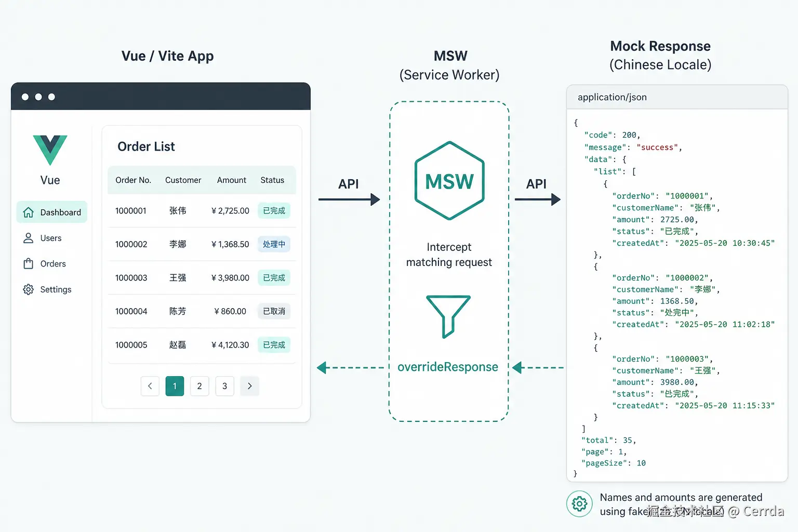Select page 1 in pagination
798x532 pixels.
coord(175,386)
